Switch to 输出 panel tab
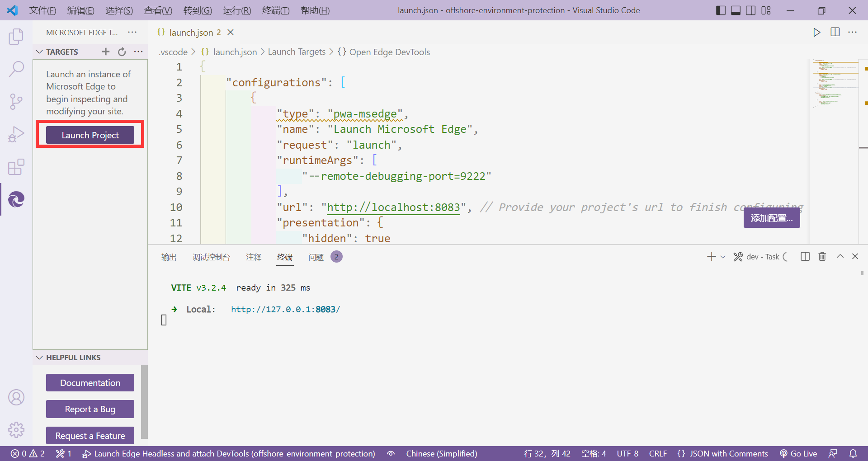The width and height of the screenshot is (868, 461). point(169,257)
